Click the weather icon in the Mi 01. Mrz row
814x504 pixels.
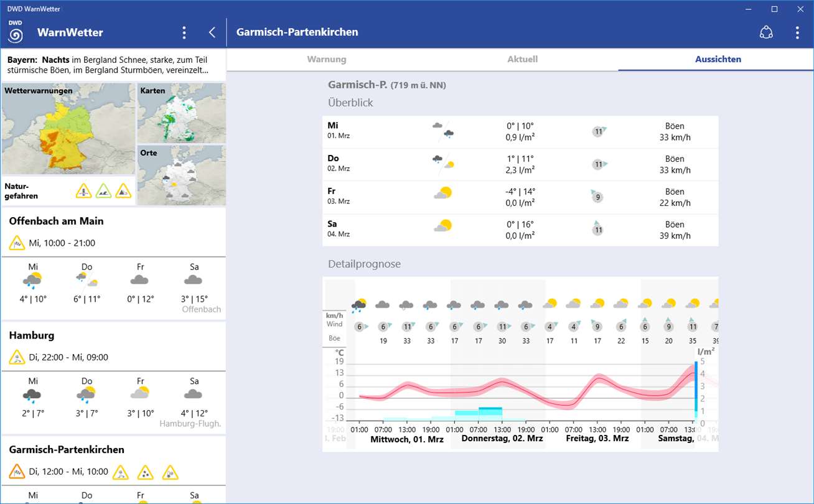(x=442, y=130)
